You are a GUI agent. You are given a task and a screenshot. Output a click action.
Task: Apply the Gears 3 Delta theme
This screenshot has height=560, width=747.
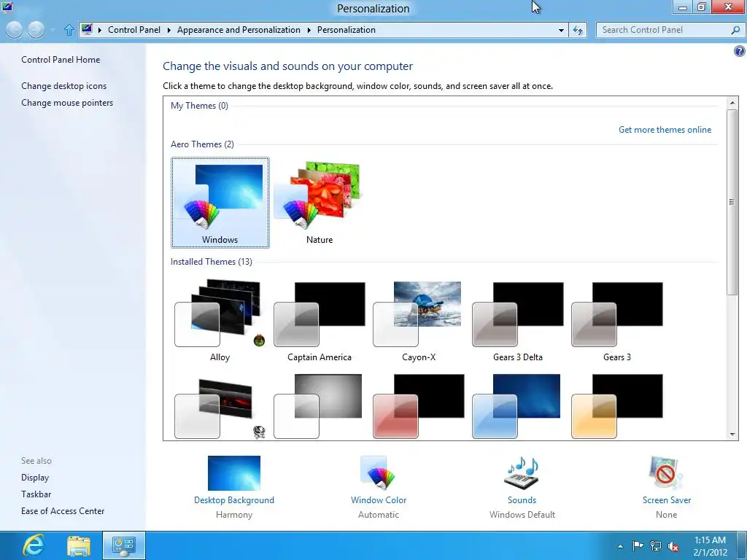click(518, 322)
